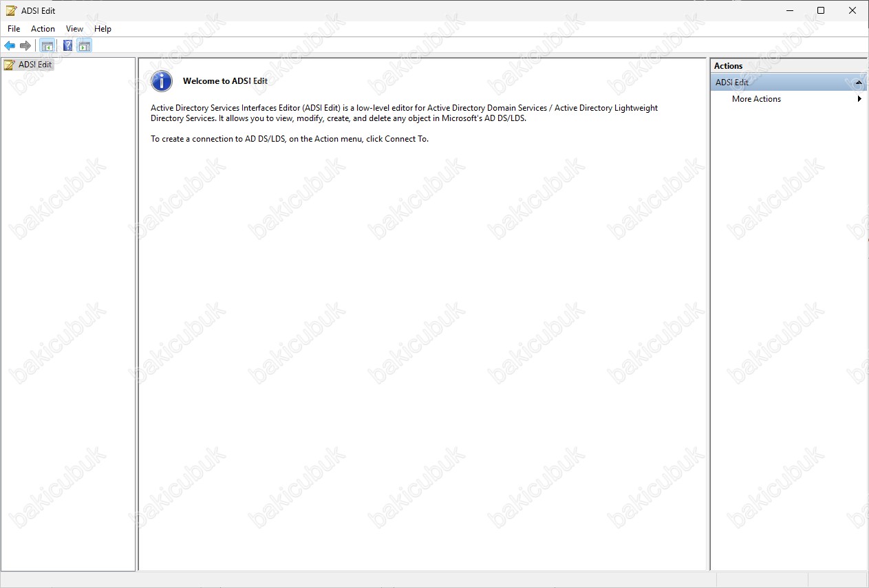Toggle Show/Hide Action Pane toolbar icon
Image resolution: width=869 pixels, height=588 pixels.
85,46
